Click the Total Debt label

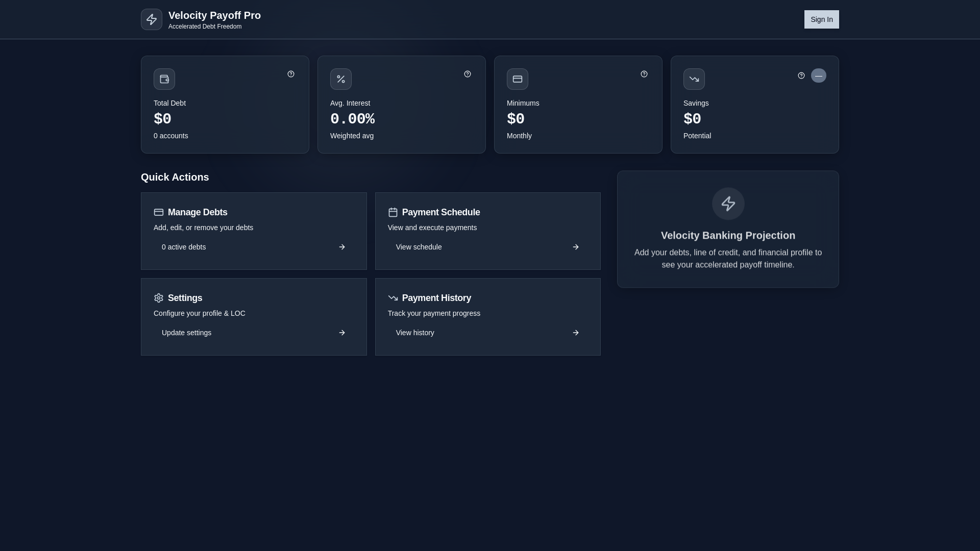coord(169,103)
